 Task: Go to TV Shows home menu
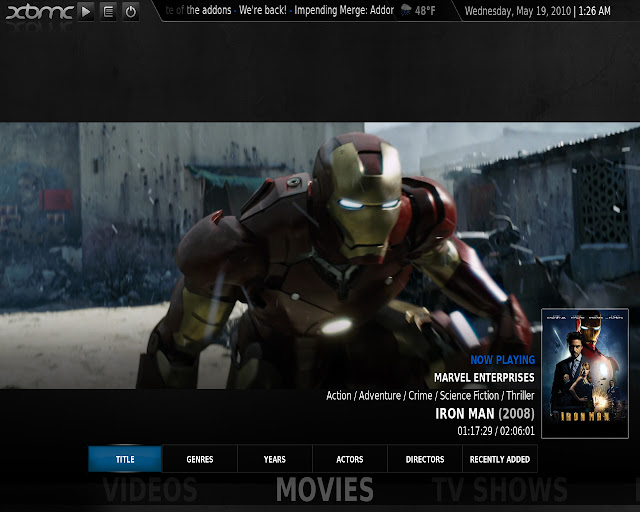[500, 490]
